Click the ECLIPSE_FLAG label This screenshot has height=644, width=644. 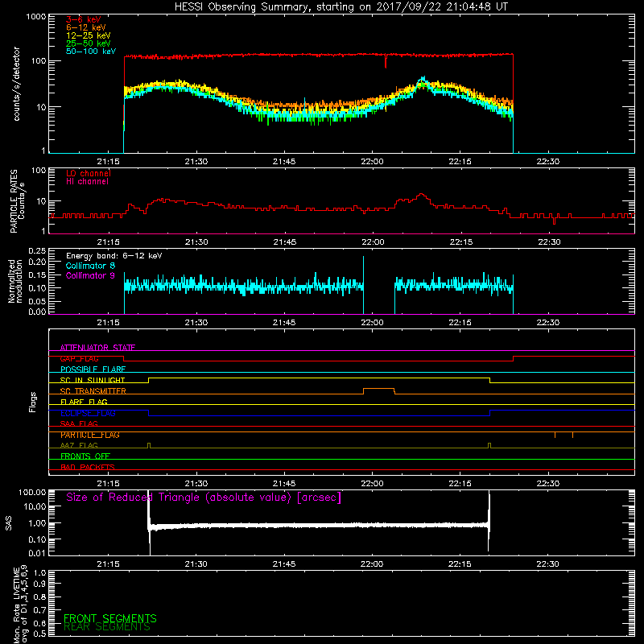88,413
